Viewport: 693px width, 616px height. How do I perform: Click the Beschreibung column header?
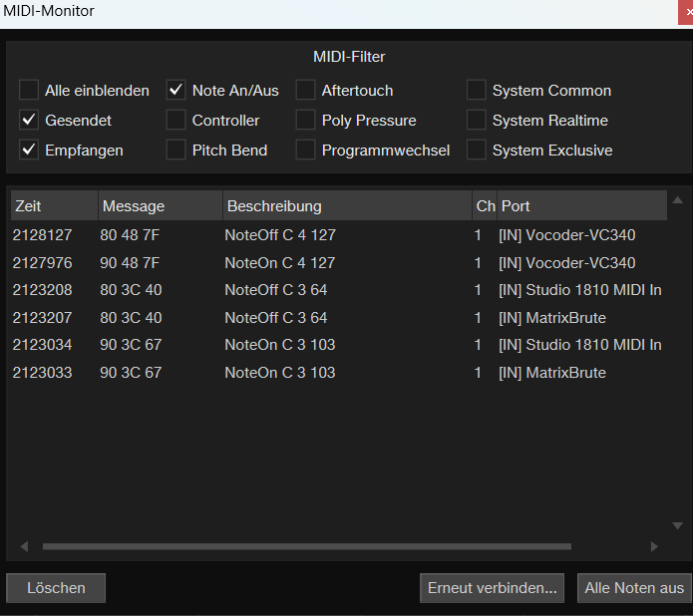[345, 206]
